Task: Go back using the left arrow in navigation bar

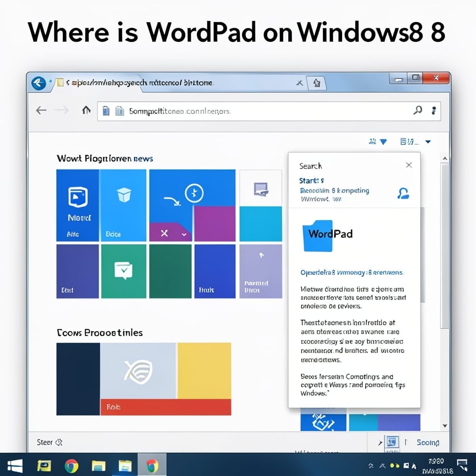Action: point(41,110)
